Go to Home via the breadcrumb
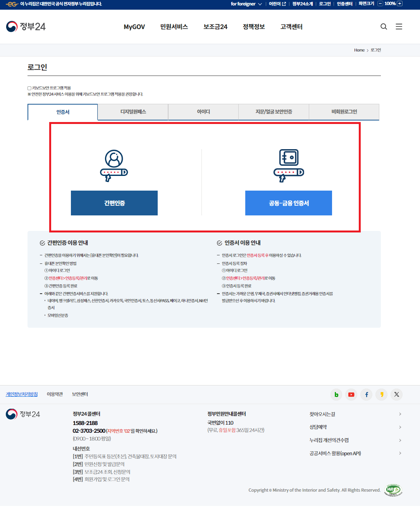The height and width of the screenshot is (511, 420). click(x=359, y=50)
